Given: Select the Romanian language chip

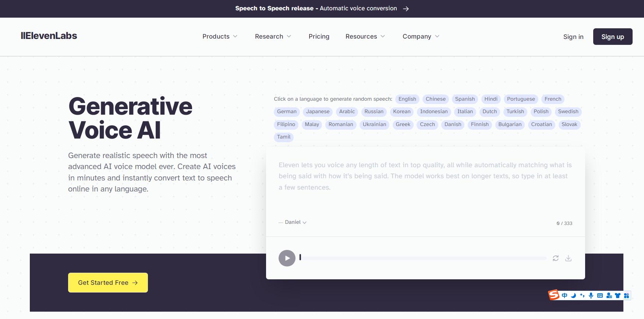Looking at the screenshot, I should [341, 125].
